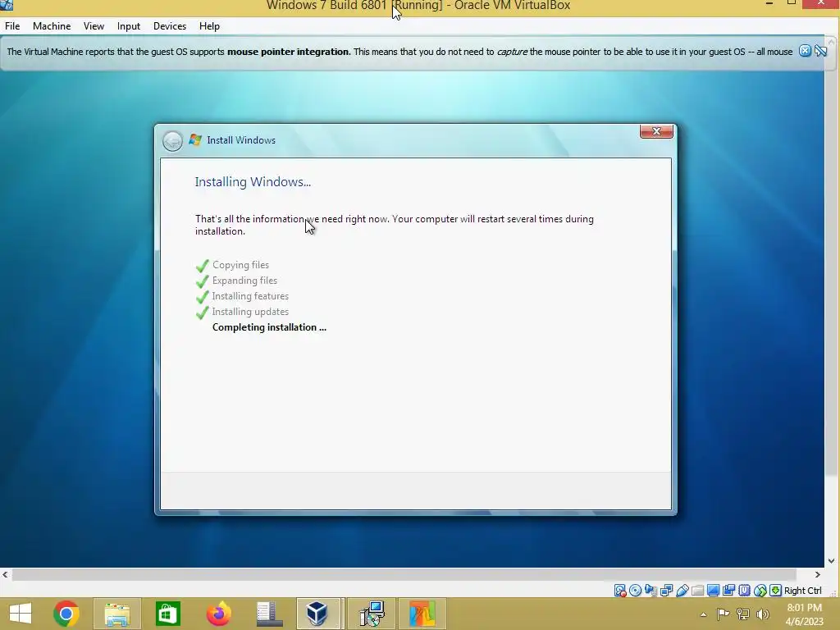840x630 pixels.
Task: Click the Right Ctrl host key label
Action: tap(802, 591)
